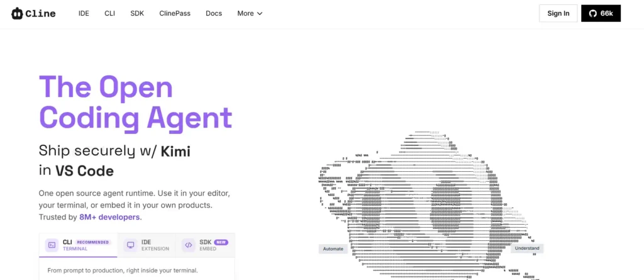644x280 pixels.
Task: Click the Sign In button
Action: 558,13
